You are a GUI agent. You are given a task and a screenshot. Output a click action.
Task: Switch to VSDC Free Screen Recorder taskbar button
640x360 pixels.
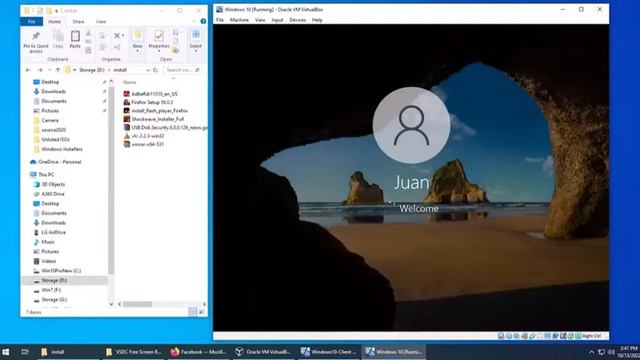pyautogui.click(x=133, y=352)
